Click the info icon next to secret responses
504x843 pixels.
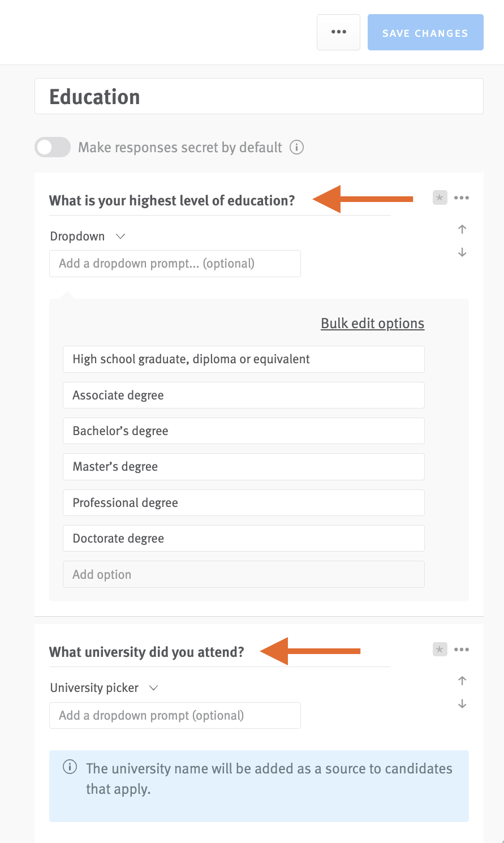tap(297, 147)
